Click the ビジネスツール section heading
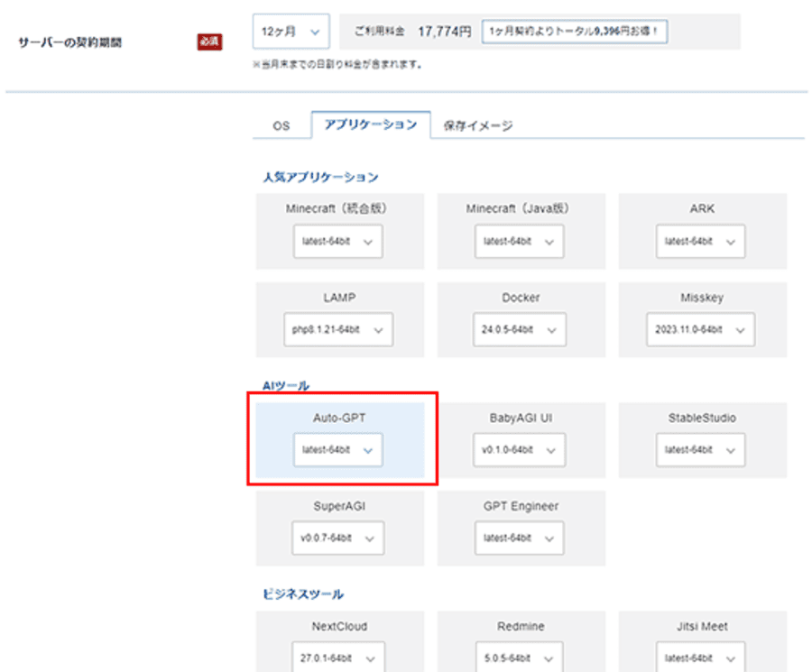The height and width of the screenshot is (672, 812). click(303, 594)
